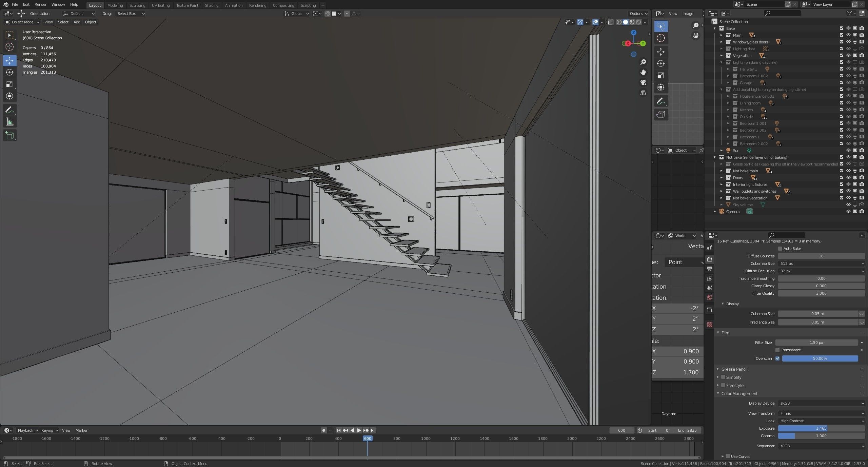Open the viewport Add menu
Viewport: 868px width, 467px height.
(77, 22)
